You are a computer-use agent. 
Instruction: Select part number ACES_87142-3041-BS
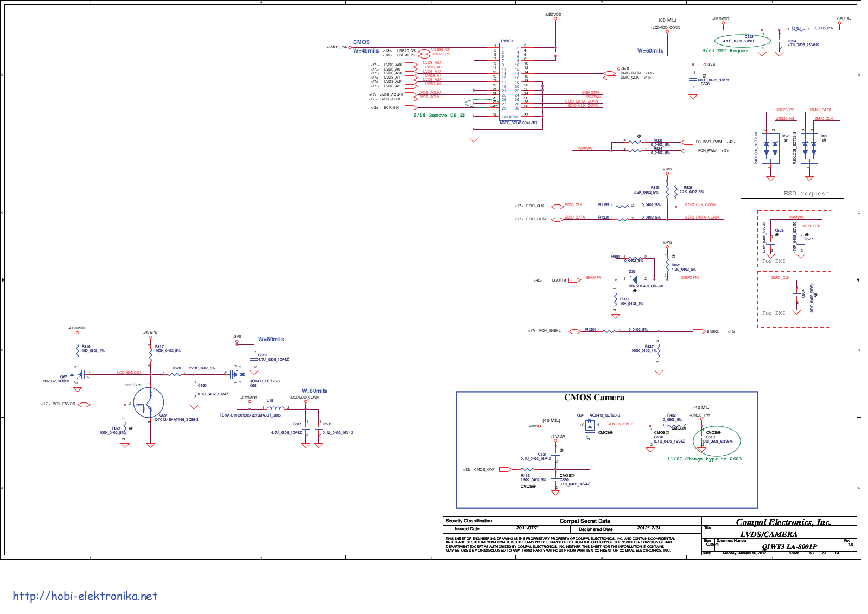[x=518, y=123]
